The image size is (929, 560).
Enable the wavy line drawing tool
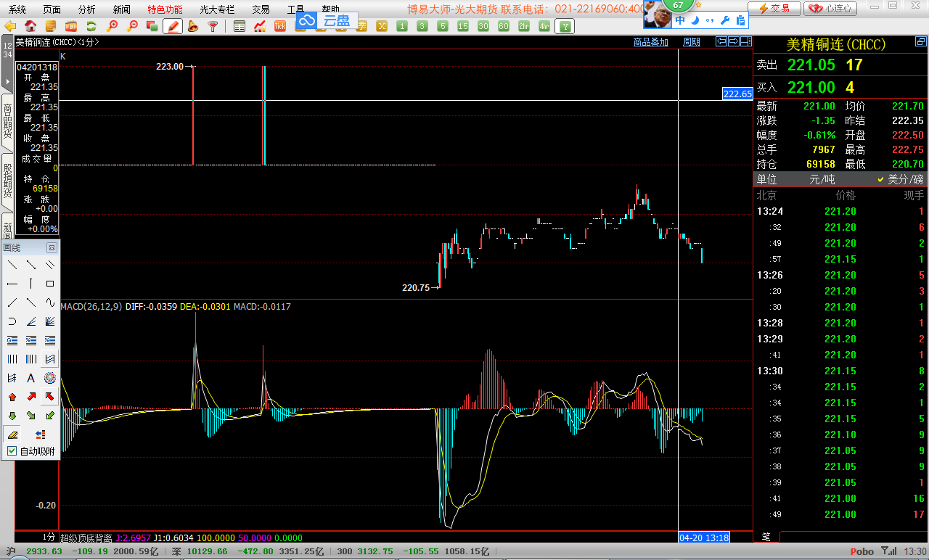tap(51, 301)
